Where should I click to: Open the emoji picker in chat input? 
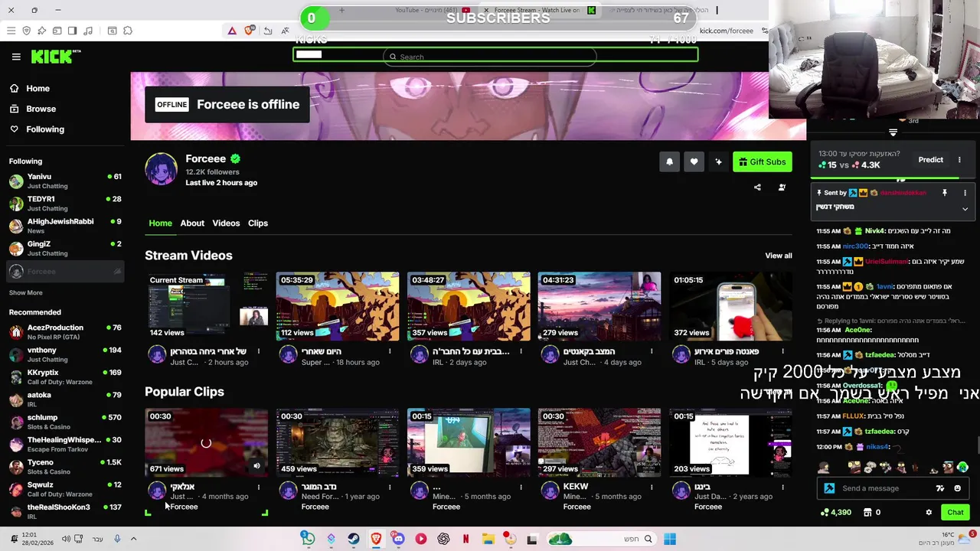957,488
